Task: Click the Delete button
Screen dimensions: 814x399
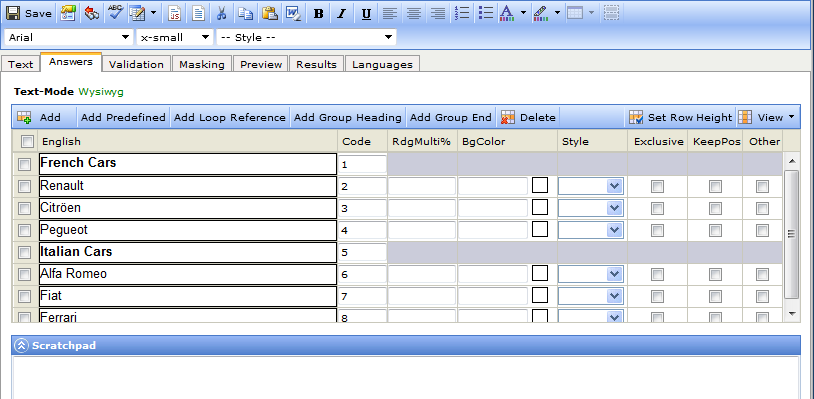Action: tap(528, 117)
